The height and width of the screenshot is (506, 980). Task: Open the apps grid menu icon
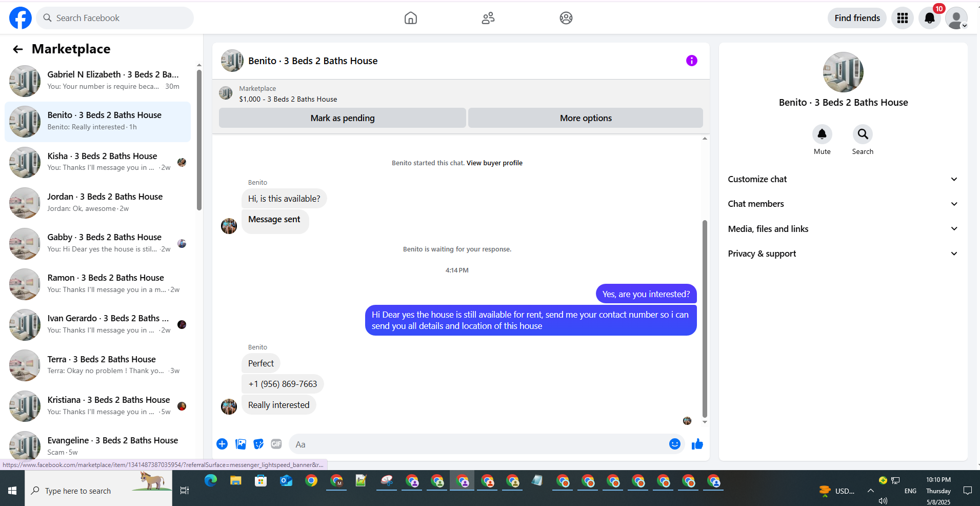pos(903,18)
